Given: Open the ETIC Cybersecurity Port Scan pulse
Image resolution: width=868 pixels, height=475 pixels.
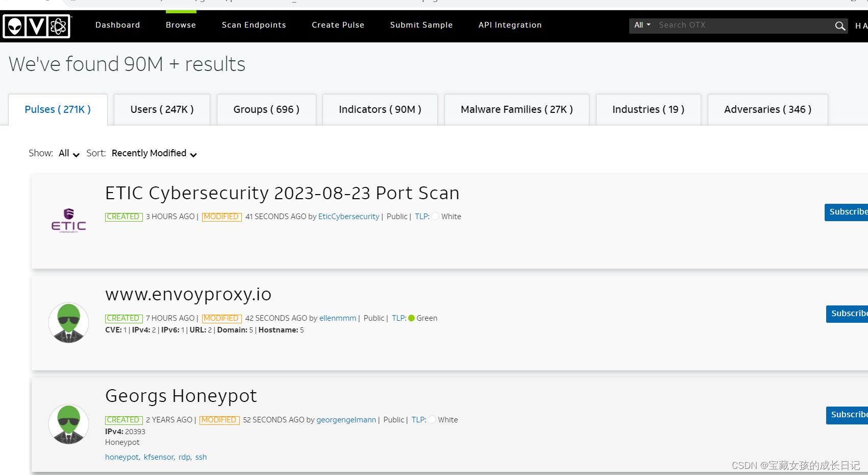Looking at the screenshot, I should [282, 193].
